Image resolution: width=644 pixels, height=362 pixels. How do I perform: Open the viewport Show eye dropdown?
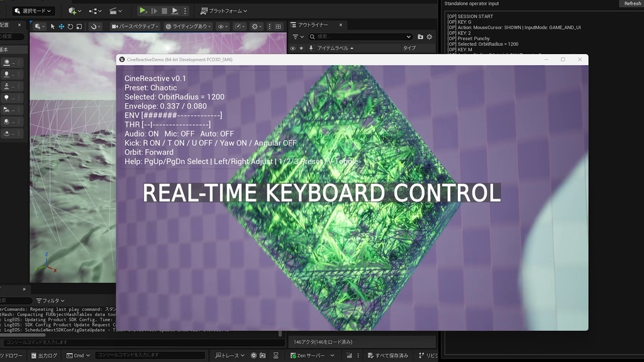tap(223, 26)
